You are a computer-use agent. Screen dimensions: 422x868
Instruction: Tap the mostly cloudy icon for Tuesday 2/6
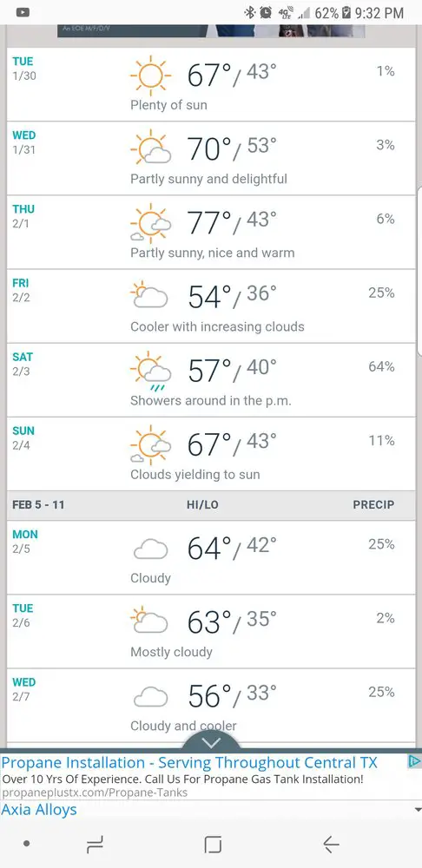[x=149, y=621]
